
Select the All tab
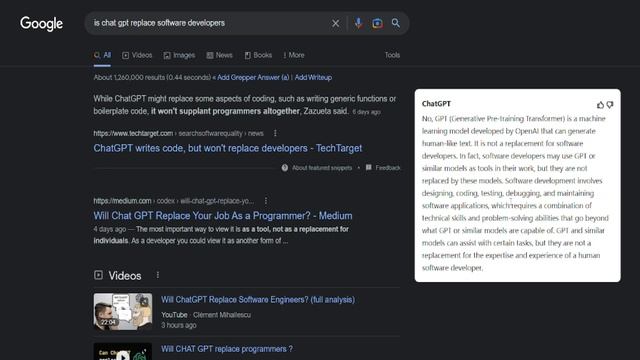(102, 55)
